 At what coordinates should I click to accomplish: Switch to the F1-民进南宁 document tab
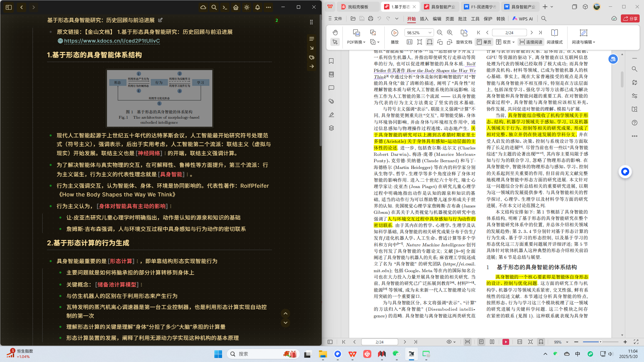click(481, 7)
